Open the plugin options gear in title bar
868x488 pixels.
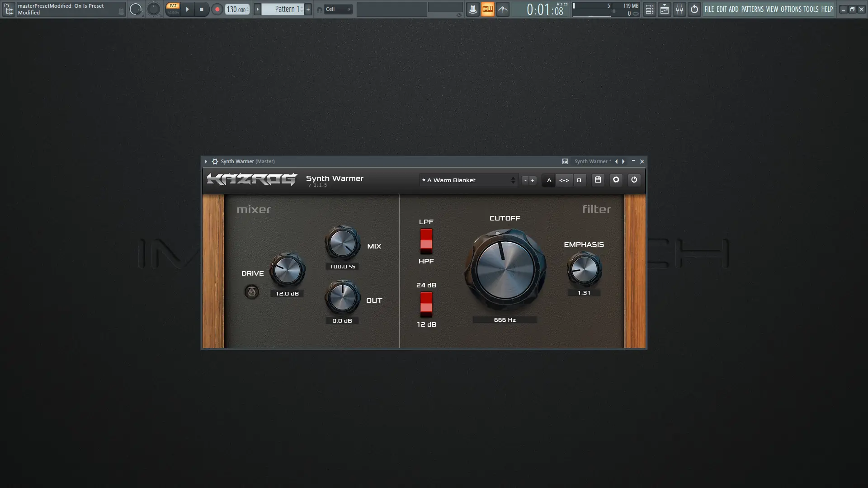tap(215, 161)
